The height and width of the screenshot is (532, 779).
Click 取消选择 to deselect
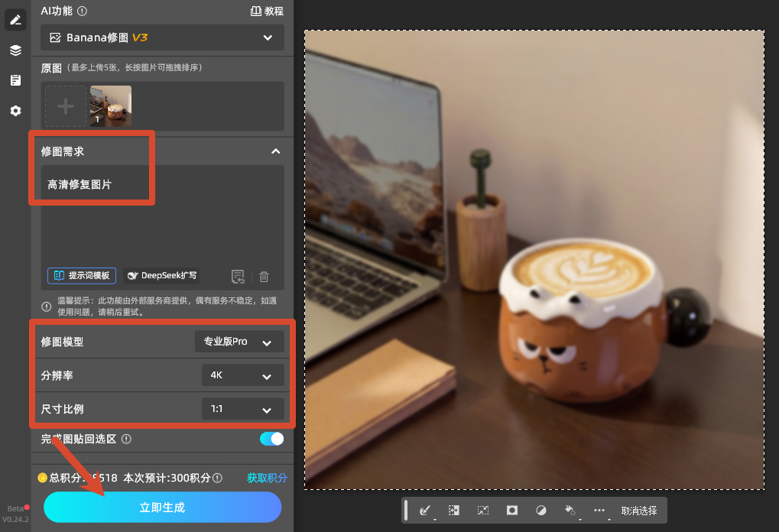pos(639,511)
